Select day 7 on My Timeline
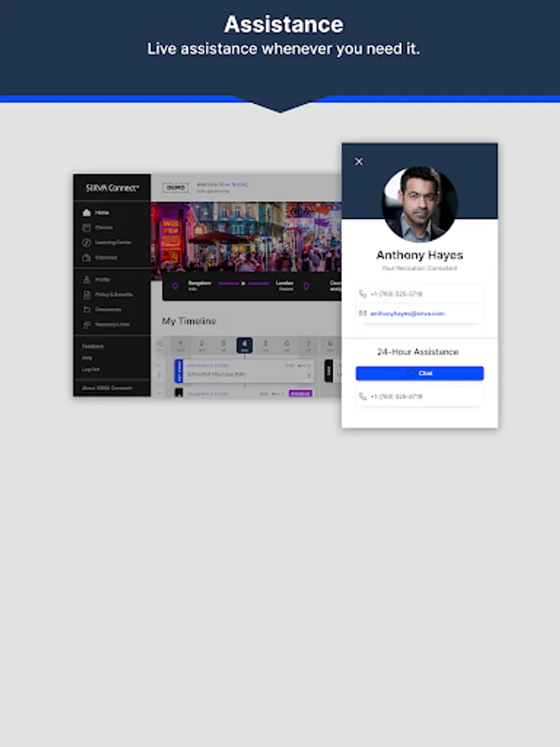The width and height of the screenshot is (560, 747). [308, 345]
